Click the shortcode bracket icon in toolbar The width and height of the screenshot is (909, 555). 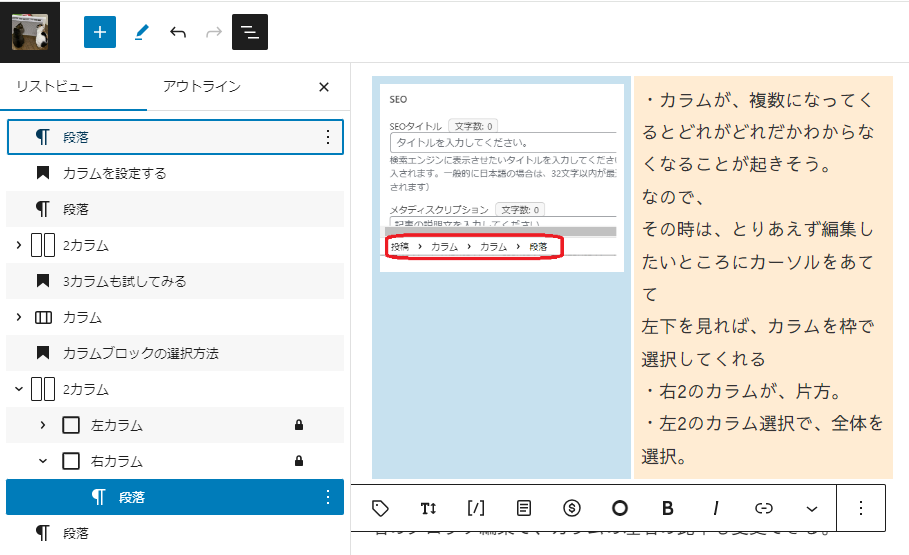tap(476, 508)
